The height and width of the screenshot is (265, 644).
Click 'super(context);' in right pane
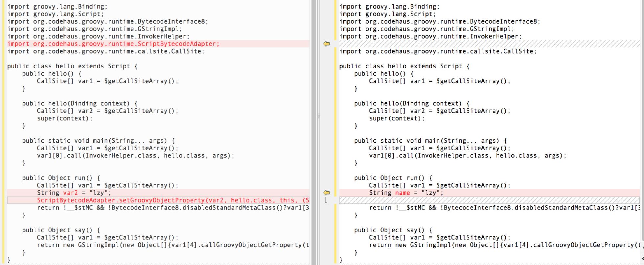pyautogui.click(x=397, y=118)
